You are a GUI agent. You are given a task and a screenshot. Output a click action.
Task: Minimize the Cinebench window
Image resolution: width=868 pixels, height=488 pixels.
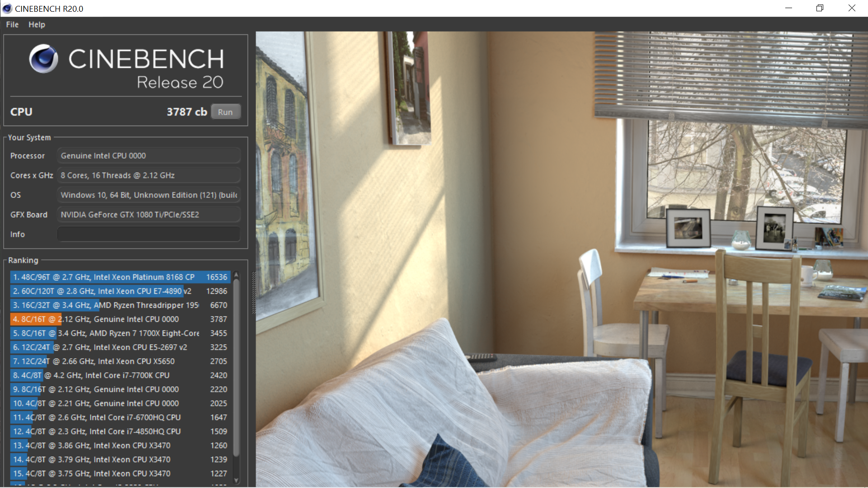click(x=788, y=8)
